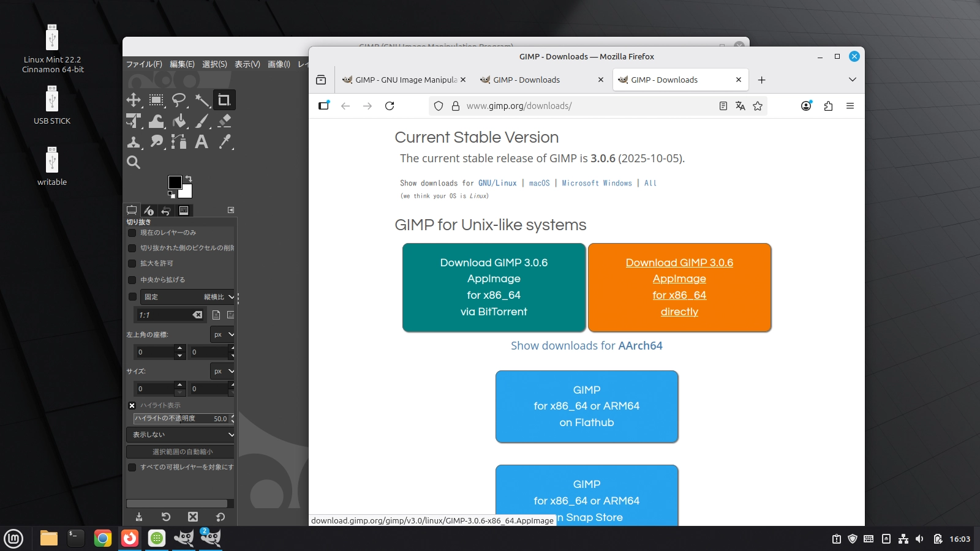
Task: Adjust ハイライトの不透明度 slider
Action: tap(183, 419)
